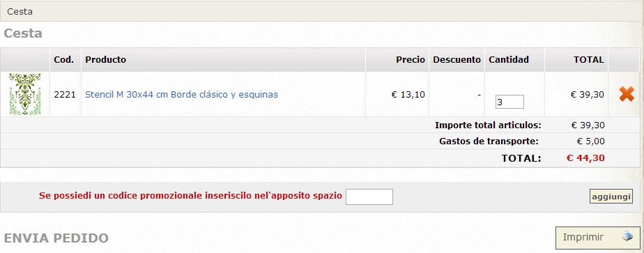Select the Cesta breadcrumb at top

[x=20, y=11]
